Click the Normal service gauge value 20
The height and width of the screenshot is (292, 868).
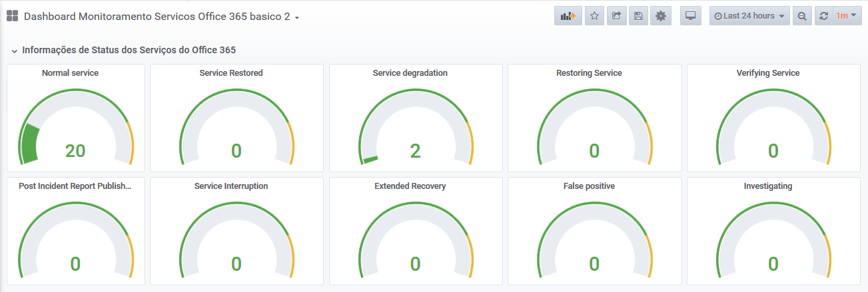(x=75, y=151)
